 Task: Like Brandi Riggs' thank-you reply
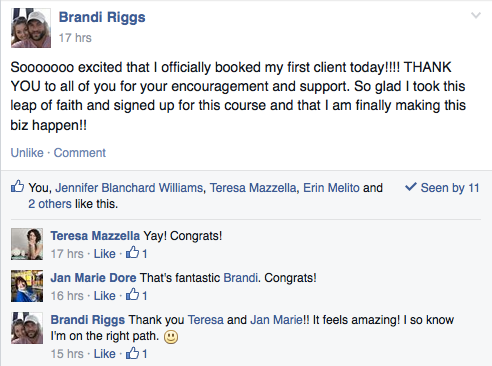tap(104, 354)
